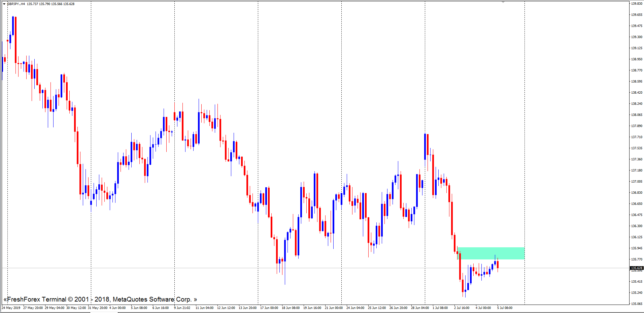
Task: Click the GBPJPY.,H4 chart title text
Action: click(x=16, y=4)
